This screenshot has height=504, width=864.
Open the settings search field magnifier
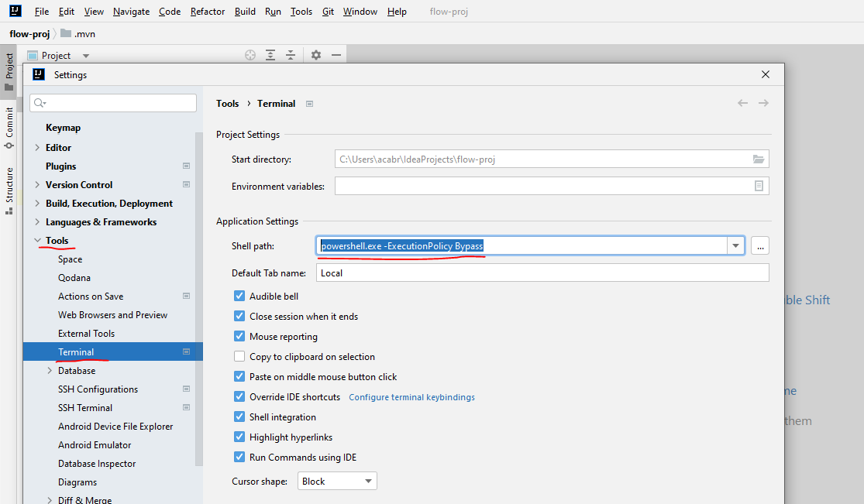point(38,101)
